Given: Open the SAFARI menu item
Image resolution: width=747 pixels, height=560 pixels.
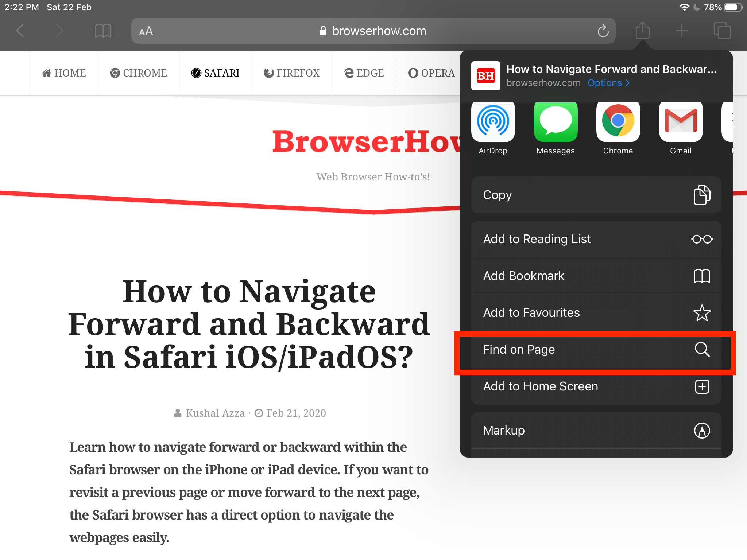Looking at the screenshot, I should (x=216, y=73).
